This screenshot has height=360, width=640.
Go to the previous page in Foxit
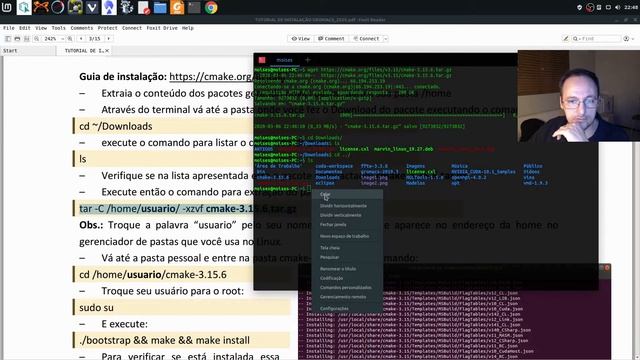tap(81, 39)
